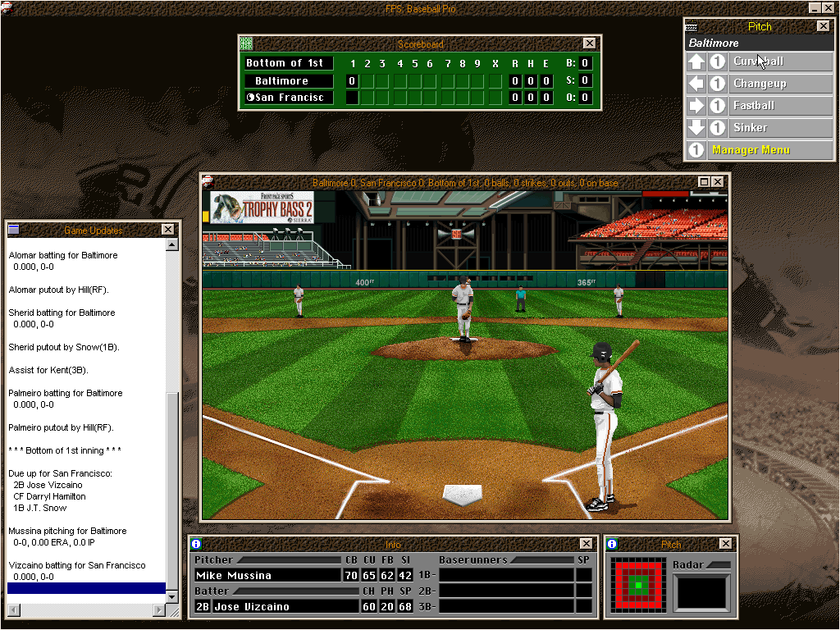This screenshot has width=840, height=630.
Task: Click the Trophy Bass 2 billboard
Action: [262, 208]
